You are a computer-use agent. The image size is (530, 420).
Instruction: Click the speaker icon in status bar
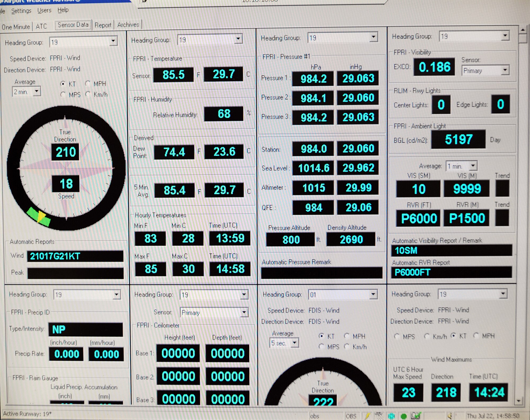[x=449, y=416]
